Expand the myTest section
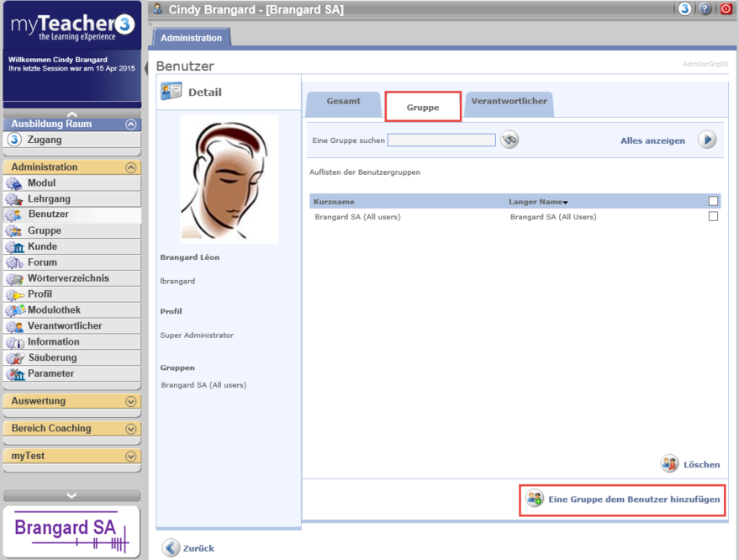The height and width of the screenshot is (560, 739). click(x=130, y=457)
